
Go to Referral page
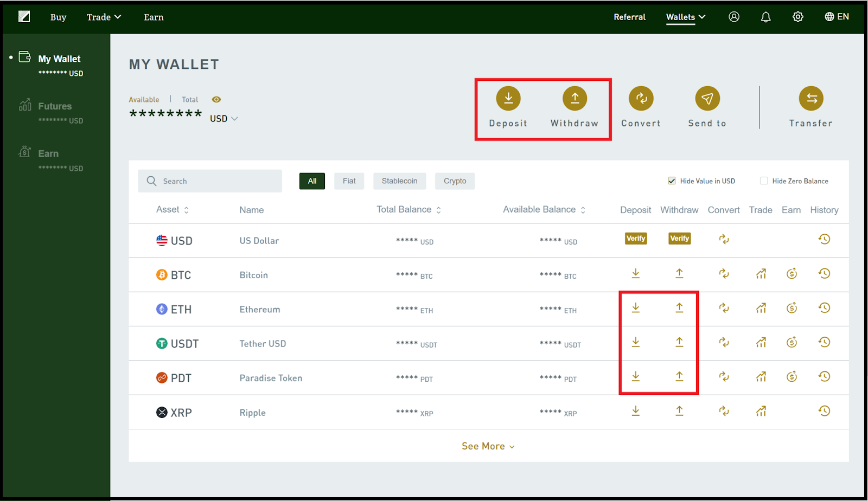pos(630,17)
